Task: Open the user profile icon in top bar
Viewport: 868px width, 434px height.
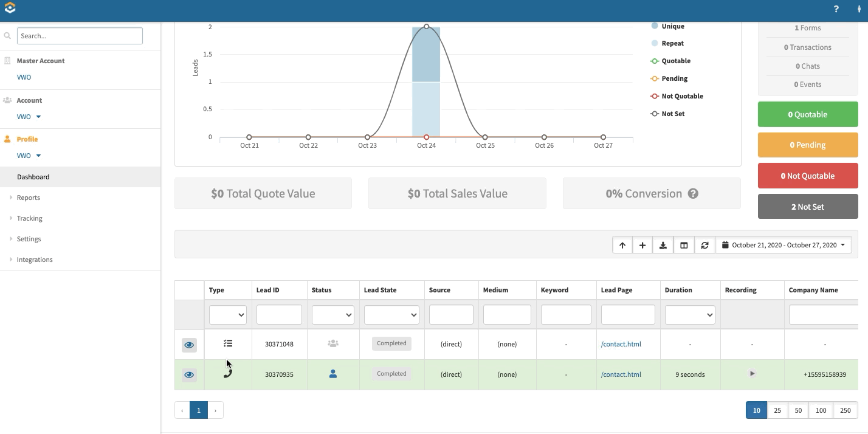Action: [x=859, y=9]
